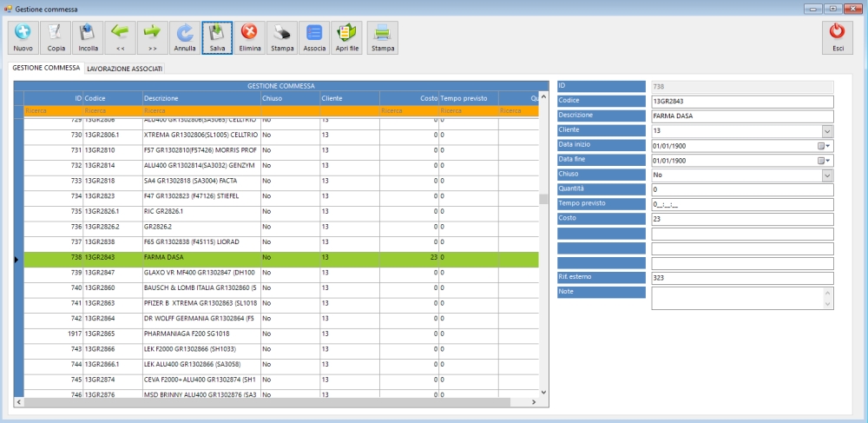This screenshot has width=868, height=423.
Task: Click the Costo field showing 23
Action: click(x=742, y=219)
